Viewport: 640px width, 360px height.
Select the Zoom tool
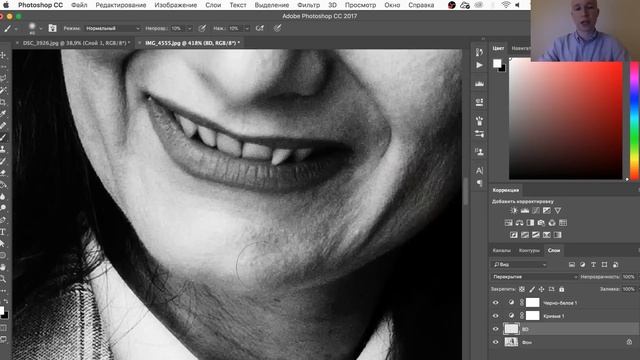(3, 279)
